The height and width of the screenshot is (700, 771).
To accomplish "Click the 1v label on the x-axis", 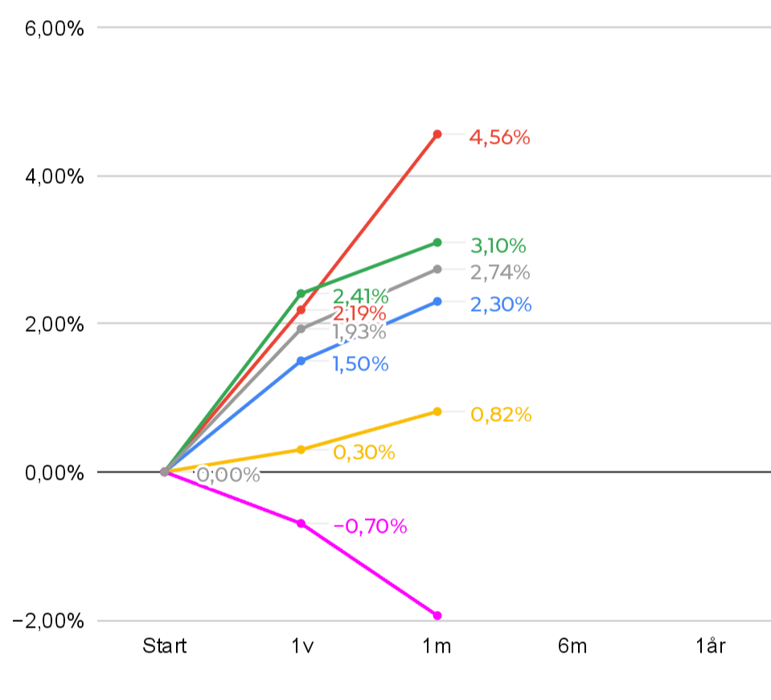I will click(x=302, y=646).
